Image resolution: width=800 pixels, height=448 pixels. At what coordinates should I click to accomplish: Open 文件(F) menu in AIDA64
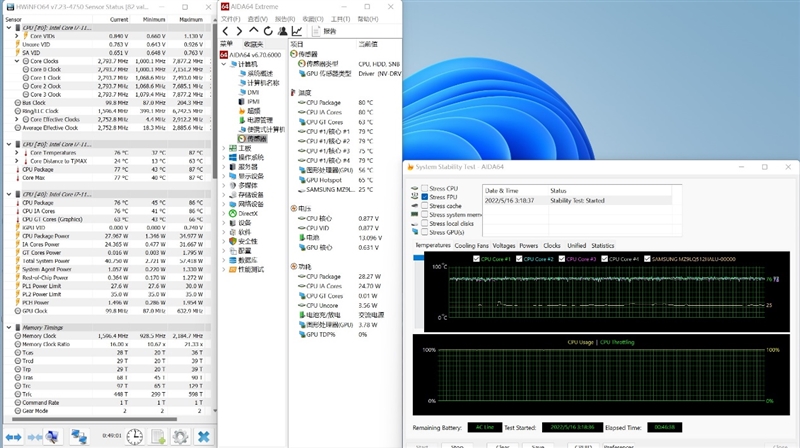(x=231, y=19)
